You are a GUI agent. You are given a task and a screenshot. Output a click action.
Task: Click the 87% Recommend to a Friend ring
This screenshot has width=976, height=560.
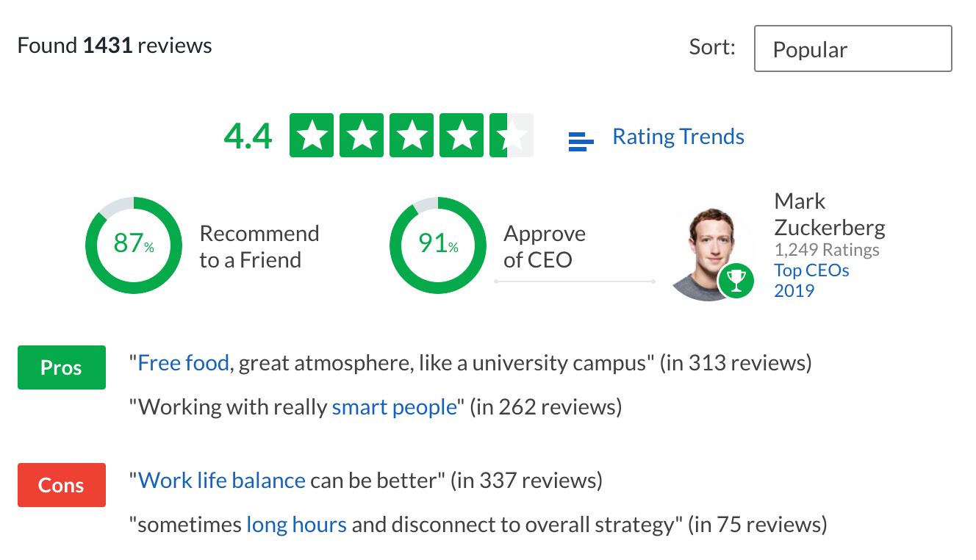coord(134,245)
